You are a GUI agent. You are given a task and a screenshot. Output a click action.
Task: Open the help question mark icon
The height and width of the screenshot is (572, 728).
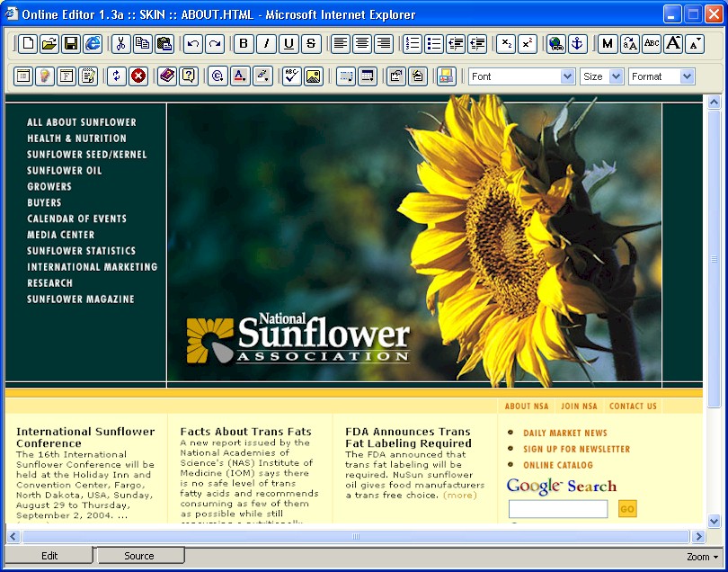click(x=189, y=76)
